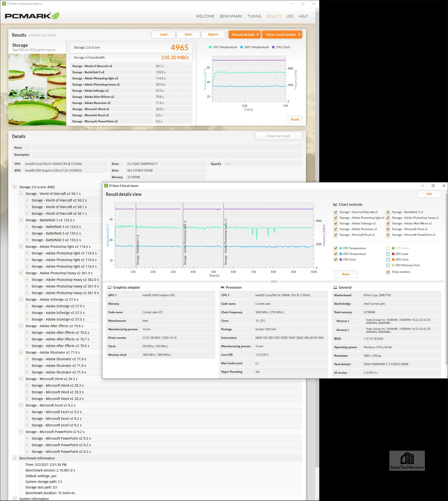
Task: Click the CPU Clock purple color swatch
Action: (341, 260)
